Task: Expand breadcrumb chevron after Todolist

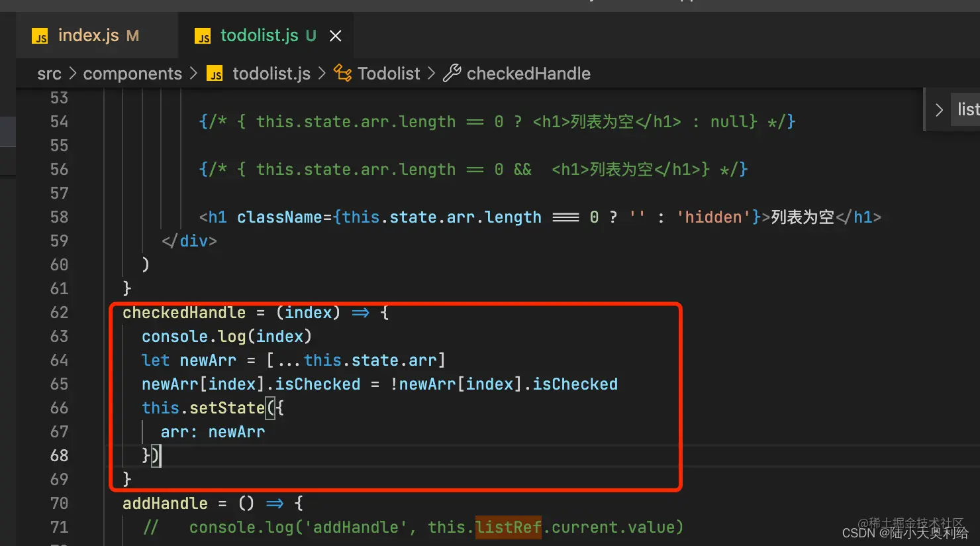Action: click(x=431, y=73)
